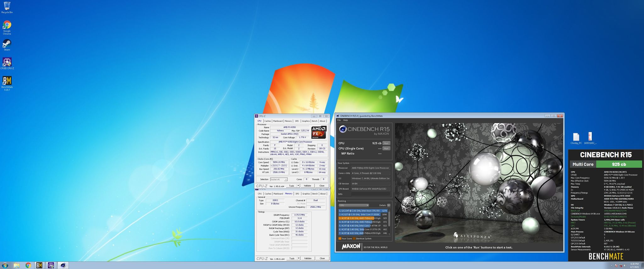The image size is (644, 269).
Task: Open the CPU ranking type dropdown
Action: 353,205
